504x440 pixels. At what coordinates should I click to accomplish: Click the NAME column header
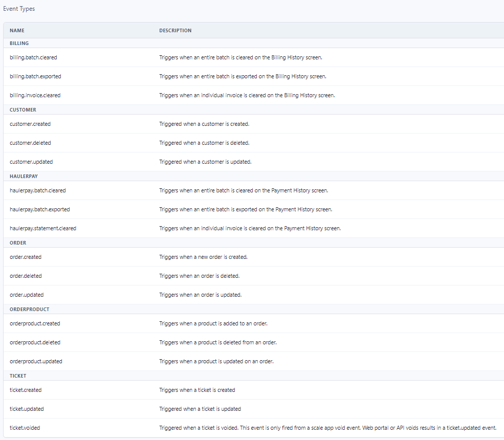(17, 31)
